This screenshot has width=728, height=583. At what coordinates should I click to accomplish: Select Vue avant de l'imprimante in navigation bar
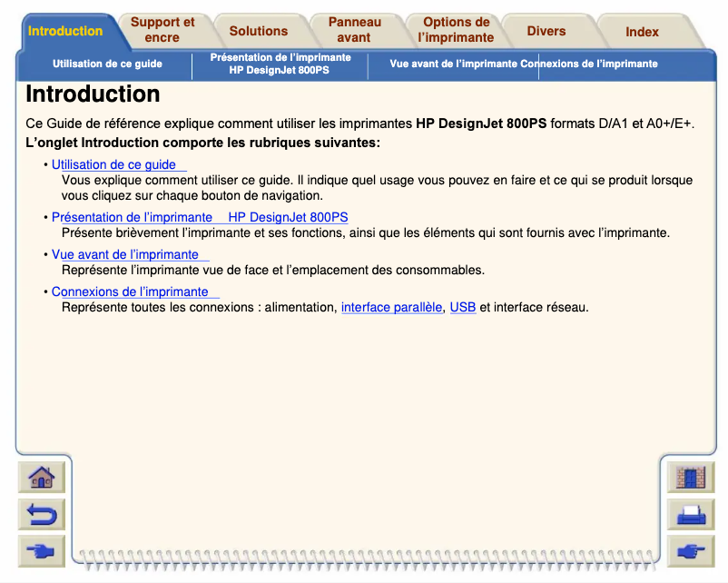click(x=453, y=64)
